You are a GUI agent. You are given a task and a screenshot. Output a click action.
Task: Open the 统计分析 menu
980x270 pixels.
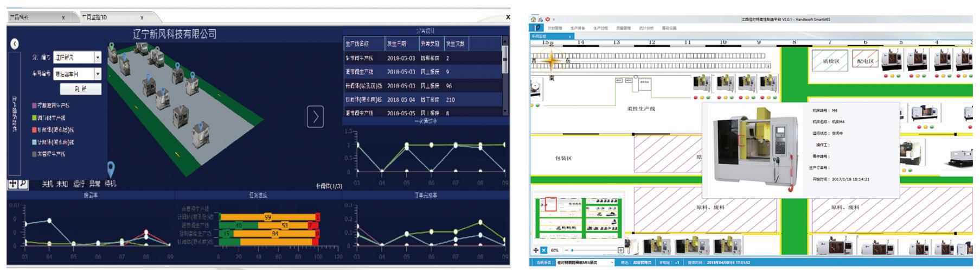pos(646,28)
